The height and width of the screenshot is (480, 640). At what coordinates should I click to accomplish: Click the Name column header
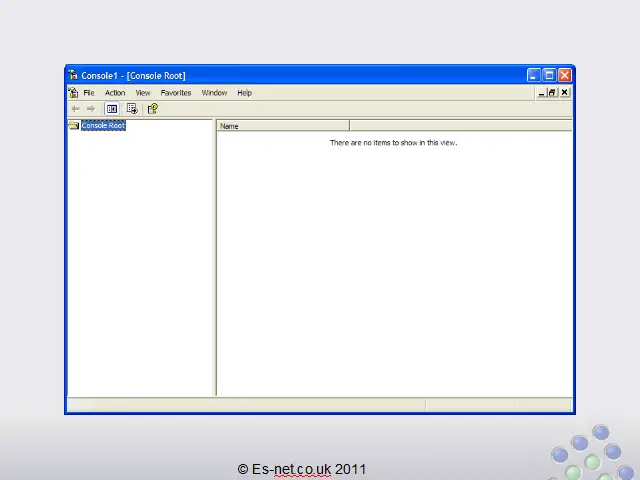click(283, 126)
